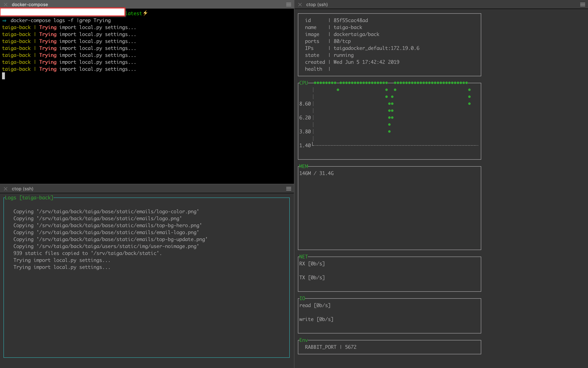This screenshot has height=368, width=588.
Task: Click the top-bg-update.png copying log line
Action: click(x=110, y=239)
